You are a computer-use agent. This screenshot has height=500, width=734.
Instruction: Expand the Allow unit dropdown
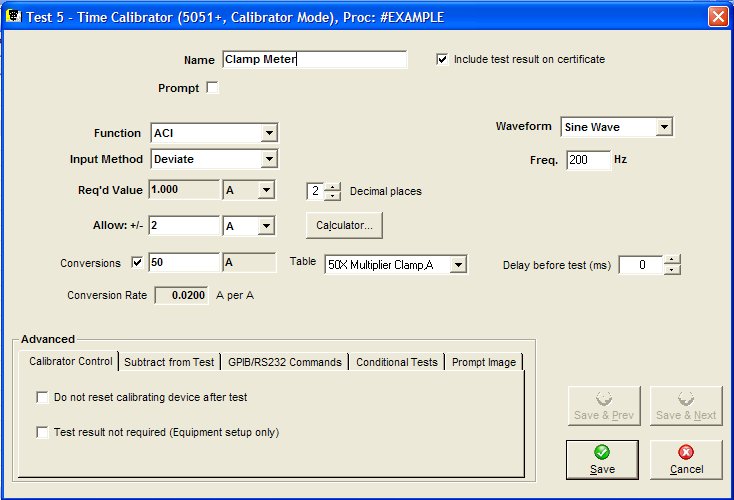265,227
